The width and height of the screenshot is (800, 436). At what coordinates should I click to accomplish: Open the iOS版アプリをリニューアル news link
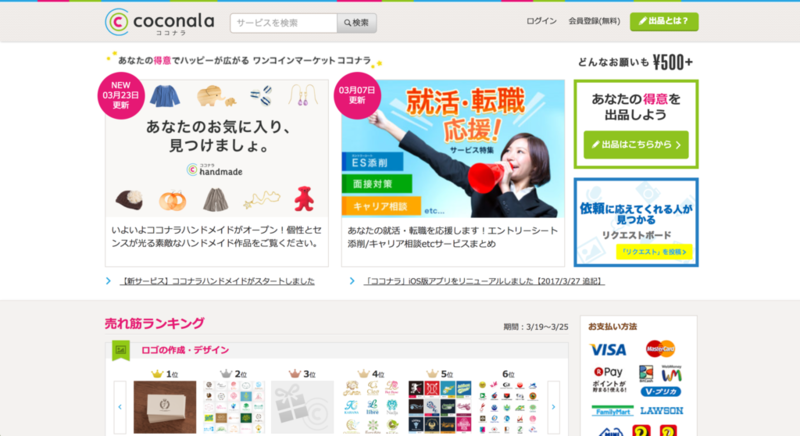pyautogui.click(x=484, y=281)
